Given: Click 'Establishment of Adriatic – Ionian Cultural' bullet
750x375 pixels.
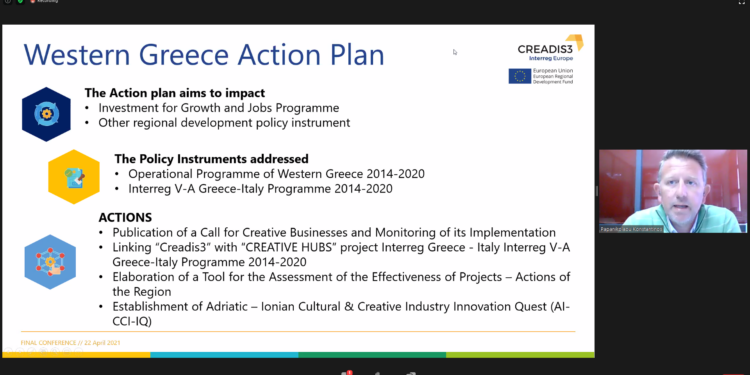Looking at the screenshot, I should tap(341, 314).
